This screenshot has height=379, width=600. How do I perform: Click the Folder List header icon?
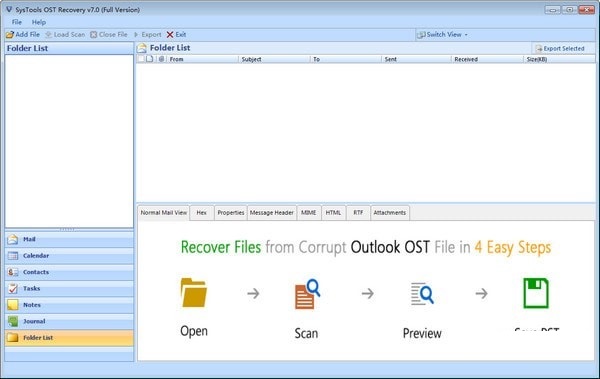[x=142, y=48]
